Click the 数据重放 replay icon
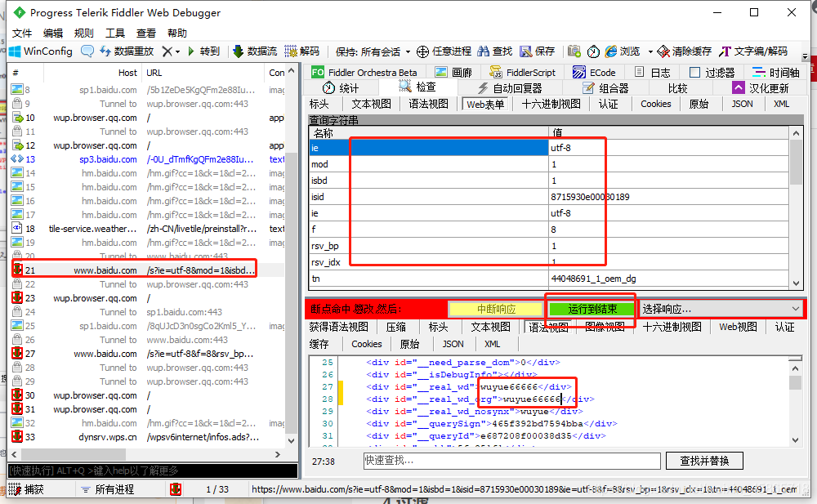This screenshot has width=817, height=504. pyautogui.click(x=105, y=51)
